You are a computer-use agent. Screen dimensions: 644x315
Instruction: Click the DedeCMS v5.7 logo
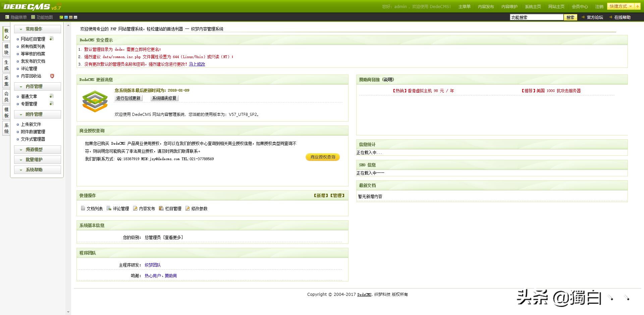pos(32,7)
